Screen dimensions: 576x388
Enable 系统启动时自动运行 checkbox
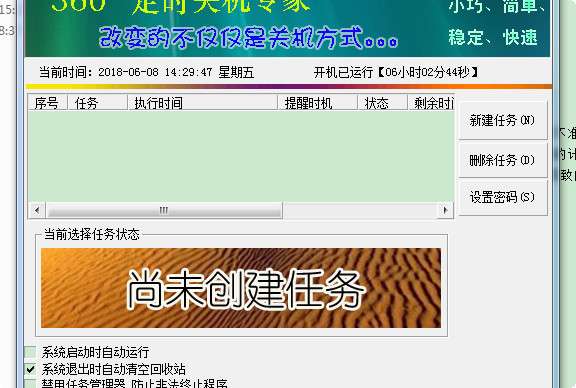[x=30, y=352]
